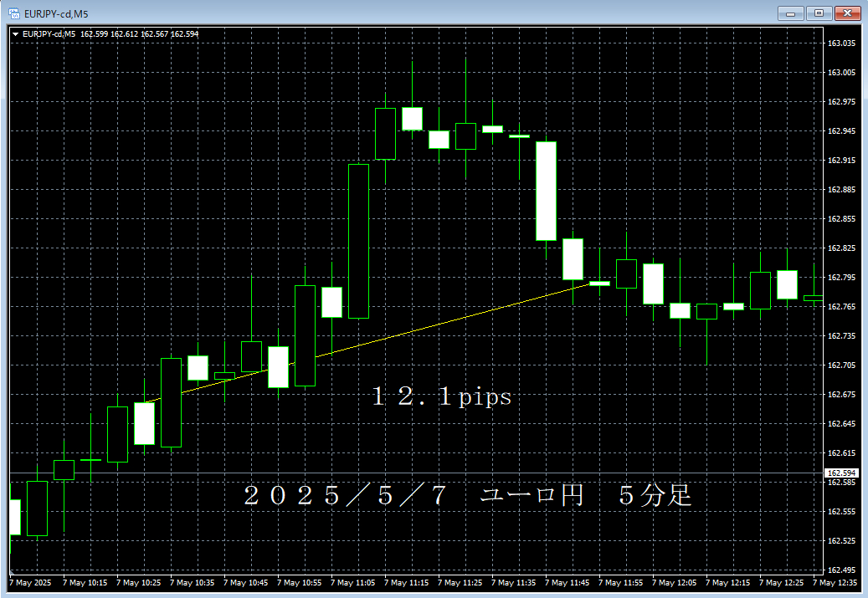Click the 162.975 price scale label
This screenshot has height=598, width=868.
pos(841,102)
